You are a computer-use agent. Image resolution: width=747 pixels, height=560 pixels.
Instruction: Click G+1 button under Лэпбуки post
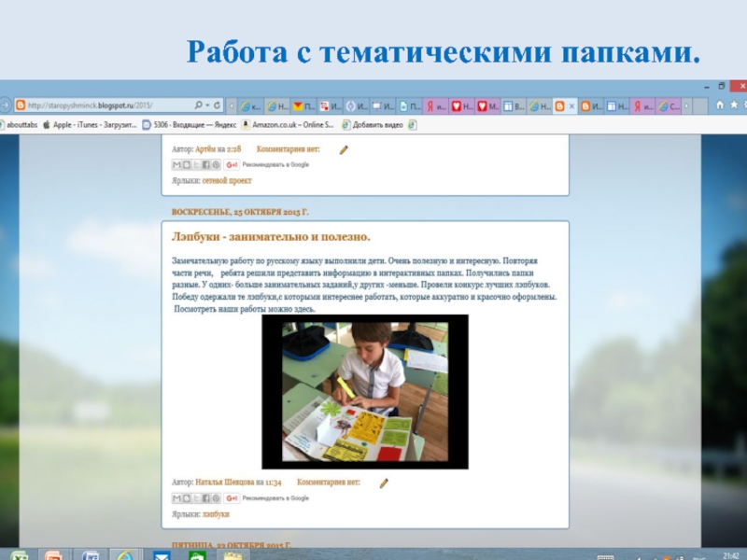[232, 498]
